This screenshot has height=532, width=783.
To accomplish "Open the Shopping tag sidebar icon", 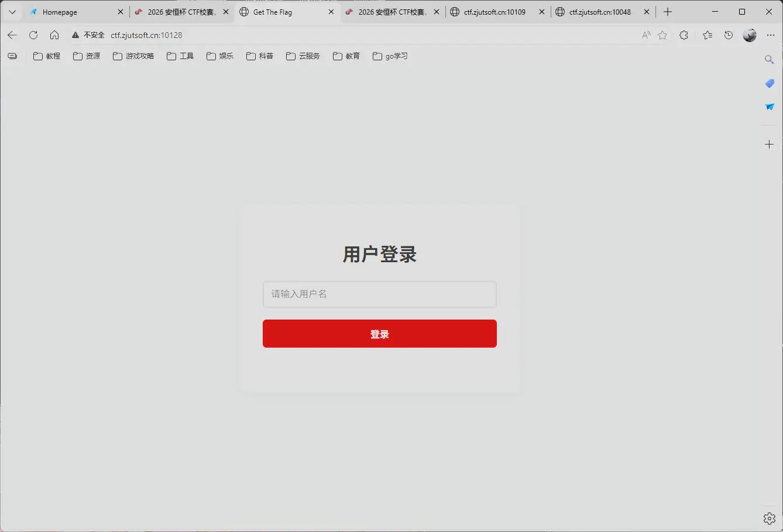I will pyautogui.click(x=769, y=84).
